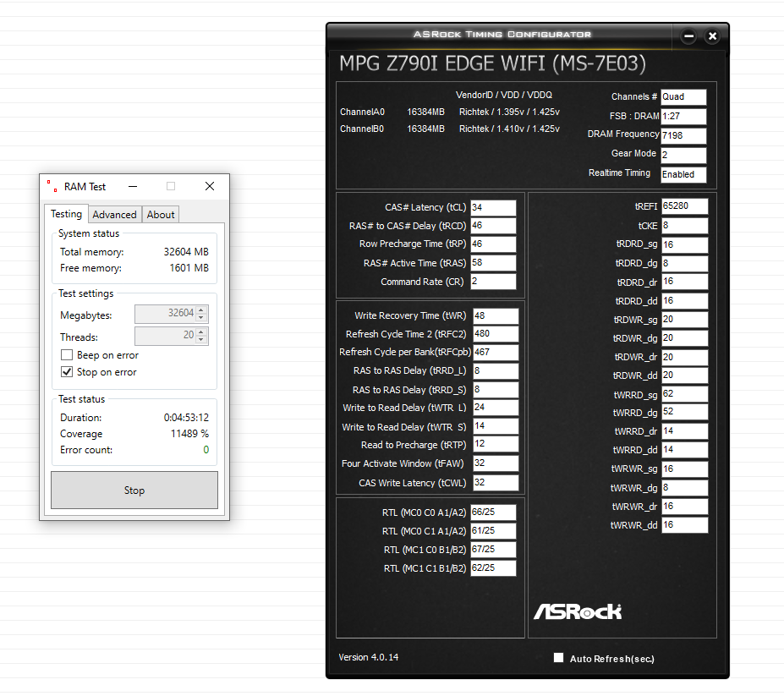Click the tWRRD_dg value field

pos(684,412)
